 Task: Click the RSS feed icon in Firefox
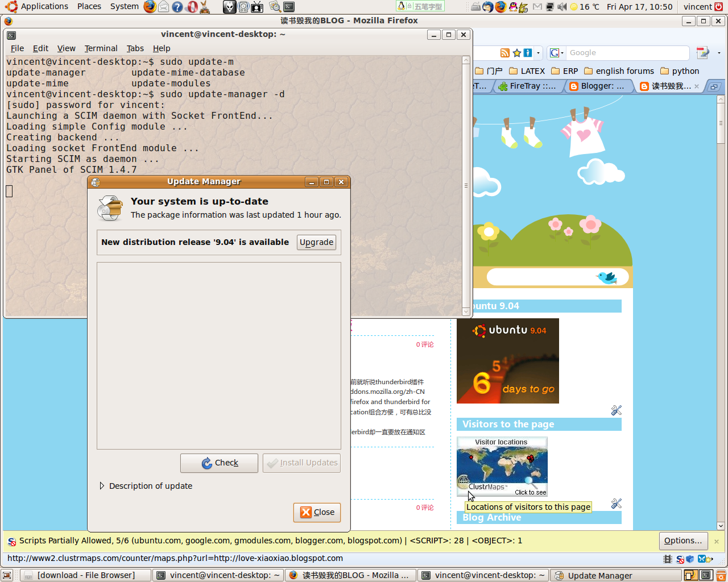coord(505,53)
